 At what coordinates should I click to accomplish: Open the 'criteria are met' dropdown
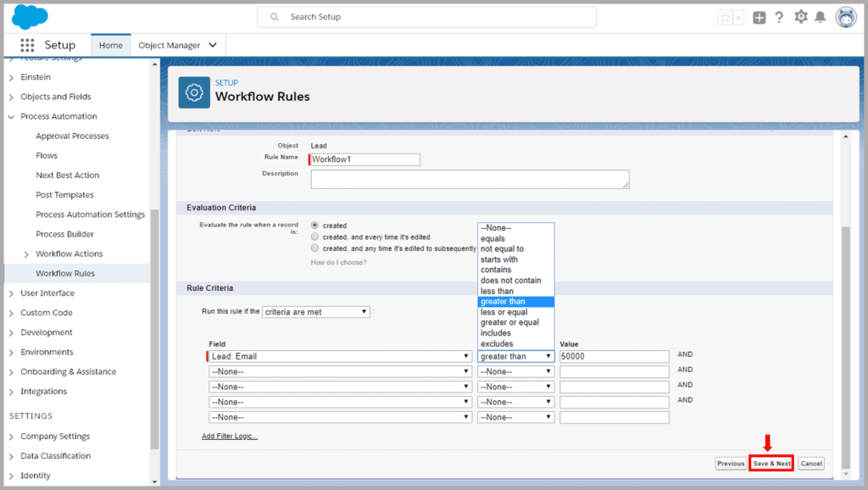[316, 312]
